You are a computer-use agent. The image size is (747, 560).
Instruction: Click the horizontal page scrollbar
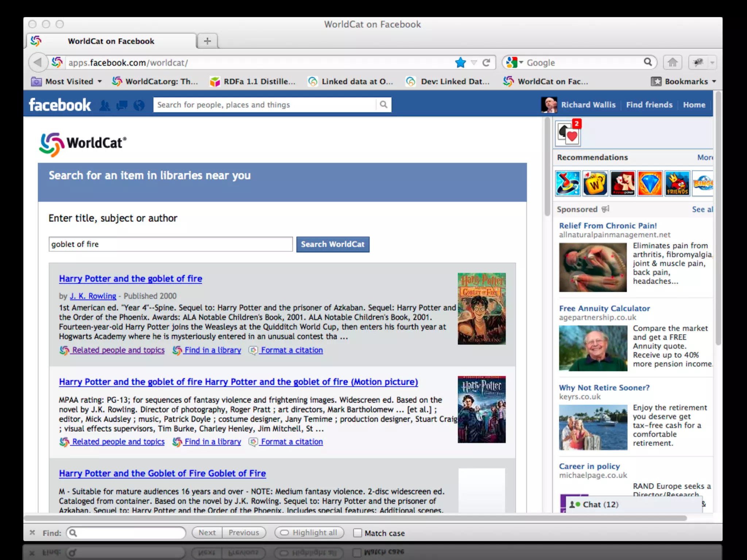coord(355,518)
